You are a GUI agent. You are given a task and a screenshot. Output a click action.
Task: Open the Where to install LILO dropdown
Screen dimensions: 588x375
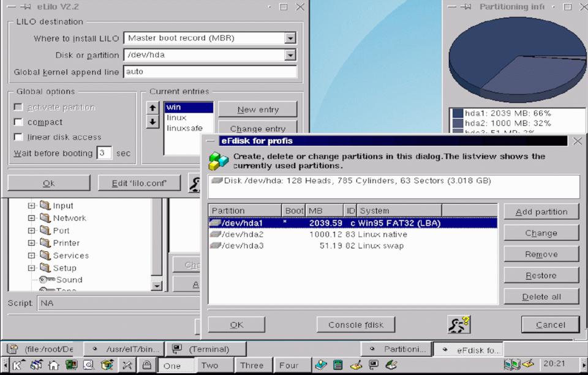(290, 38)
